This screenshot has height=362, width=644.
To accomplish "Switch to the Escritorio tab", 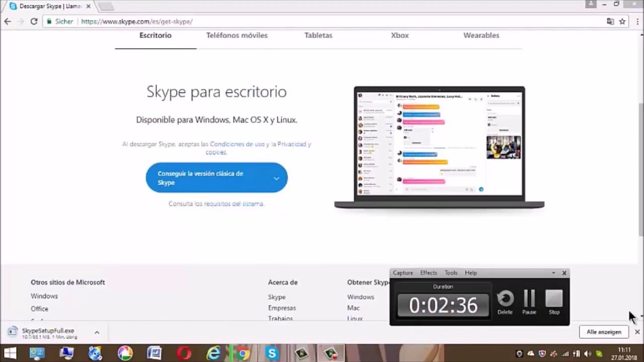I will [x=155, y=35].
